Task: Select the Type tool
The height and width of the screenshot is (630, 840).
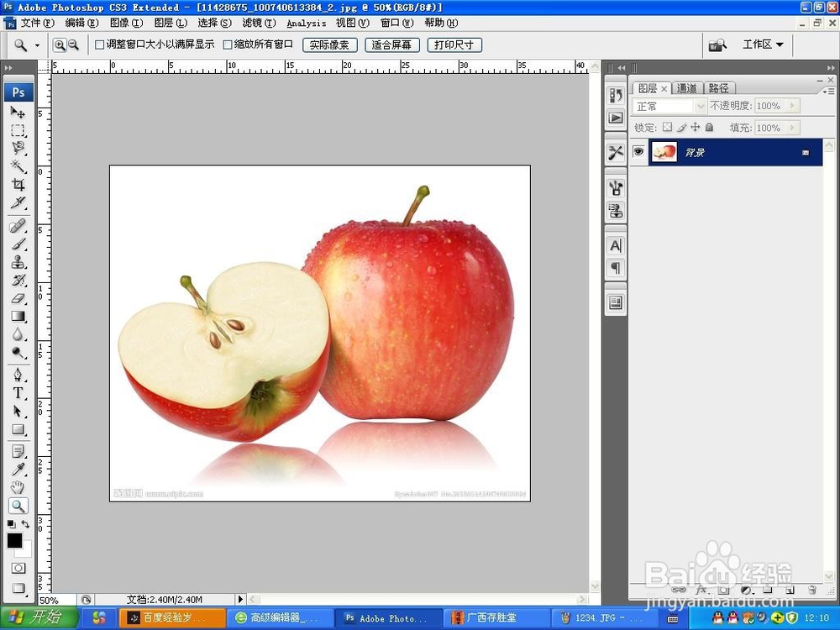Action: [18, 392]
